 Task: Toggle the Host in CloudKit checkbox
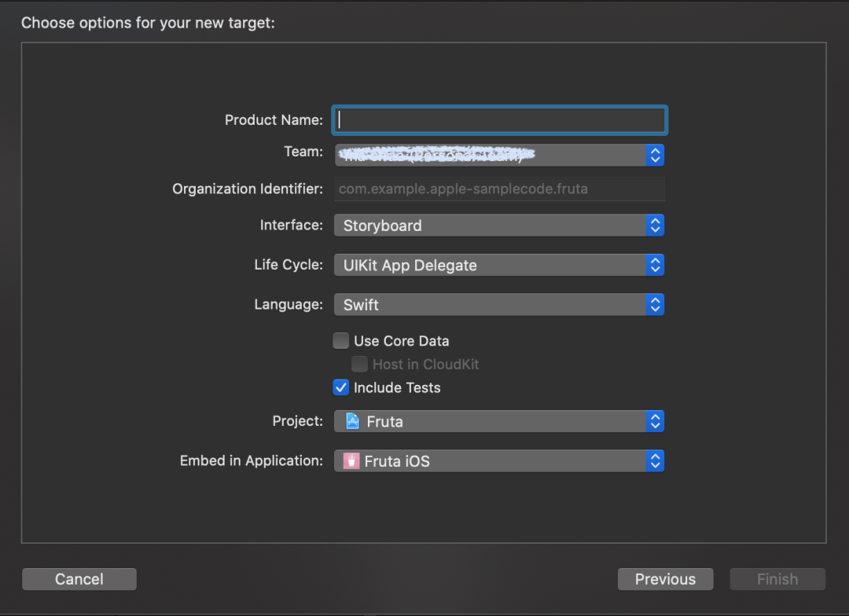click(x=359, y=365)
